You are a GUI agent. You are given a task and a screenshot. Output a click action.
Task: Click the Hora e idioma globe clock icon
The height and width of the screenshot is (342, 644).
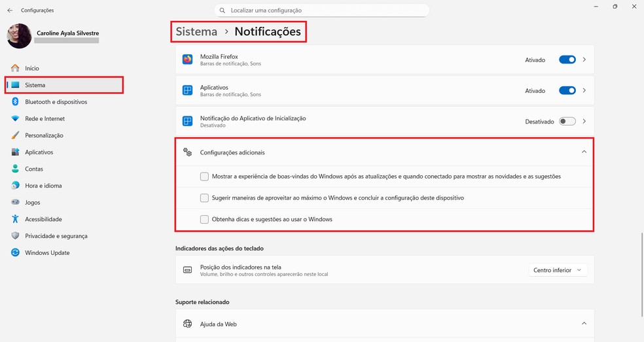pyautogui.click(x=15, y=186)
